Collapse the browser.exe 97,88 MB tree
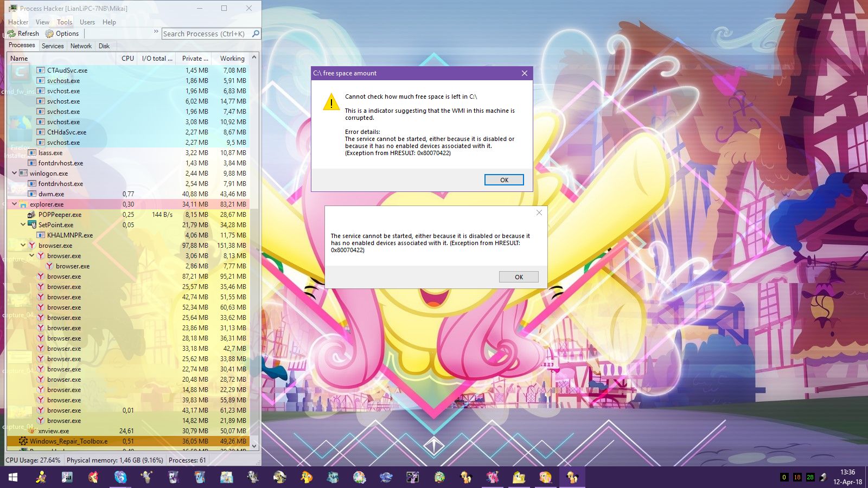868x488 pixels. [23, 245]
